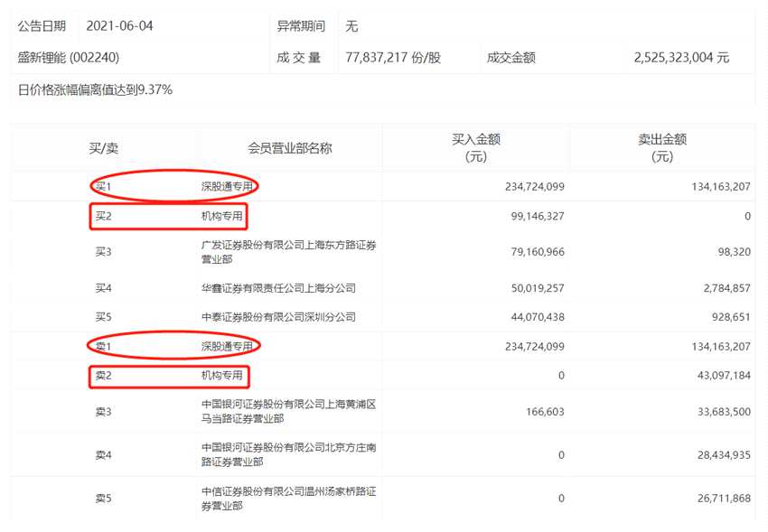Click the 公告日期 label
The width and height of the screenshot is (768, 532).
[x=42, y=26]
